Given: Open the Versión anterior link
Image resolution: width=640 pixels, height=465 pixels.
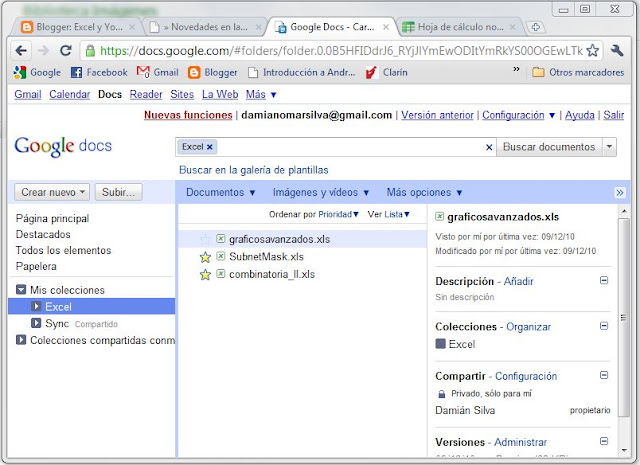Looking at the screenshot, I should [437, 115].
